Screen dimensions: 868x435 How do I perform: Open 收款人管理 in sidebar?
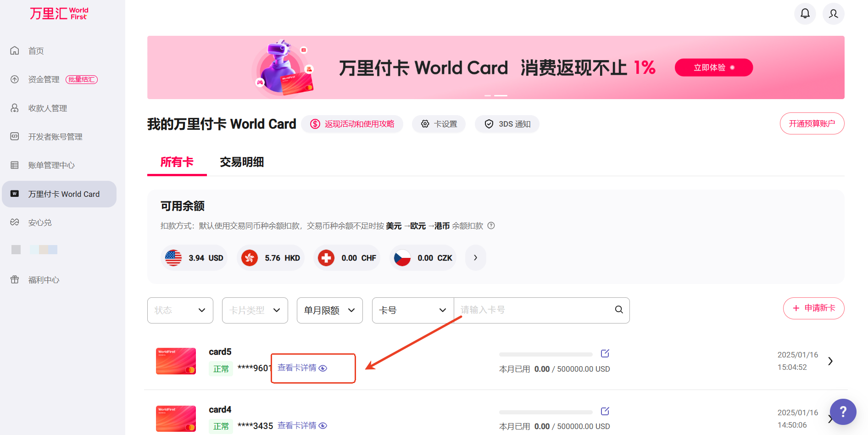(48, 108)
